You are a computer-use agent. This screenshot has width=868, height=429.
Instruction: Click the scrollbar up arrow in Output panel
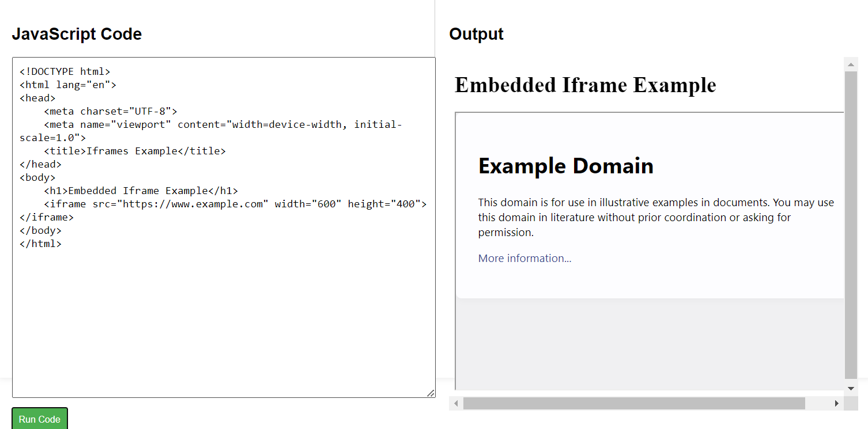pyautogui.click(x=851, y=63)
